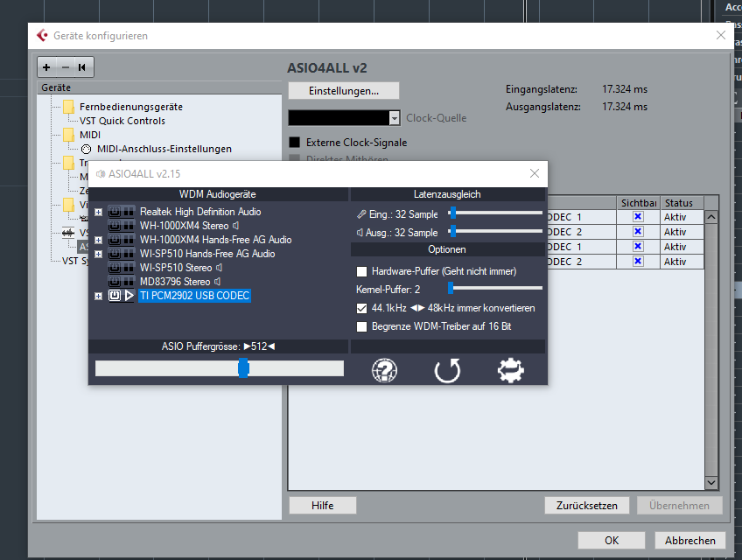This screenshot has height=560, width=742.
Task: Select MIDI-Anschluss-Einstellungen tree entry
Action: (x=164, y=149)
